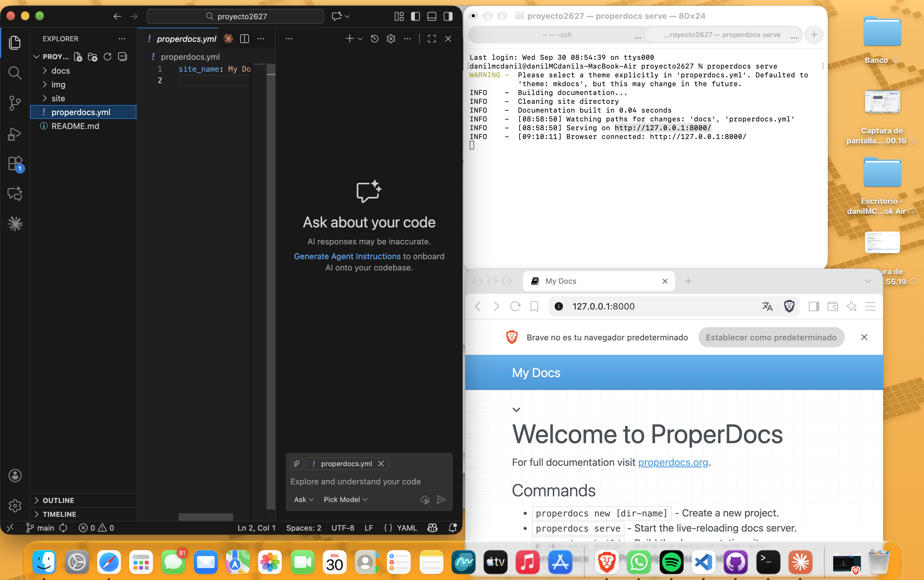This screenshot has height=580, width=924.
Task: Expand the img folder
Action: (83, 84)
